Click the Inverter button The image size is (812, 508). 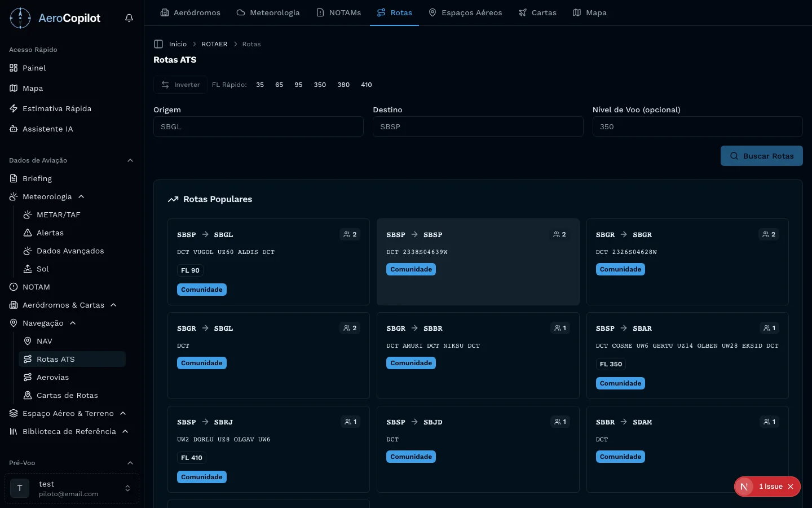(x=180, y=85)
